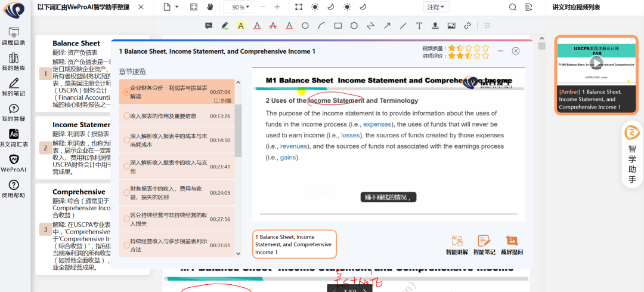
Task: Insert an image with the picture tool
Action: click(x=451, y=26)
